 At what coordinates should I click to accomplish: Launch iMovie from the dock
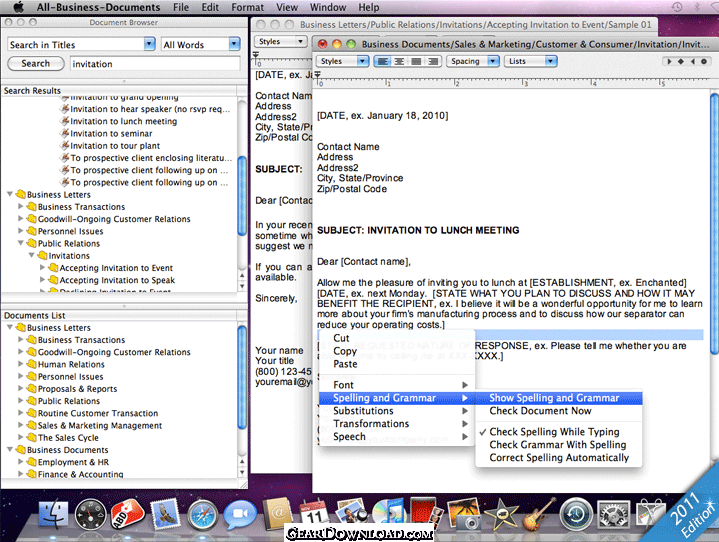click(x=501, y=514)
